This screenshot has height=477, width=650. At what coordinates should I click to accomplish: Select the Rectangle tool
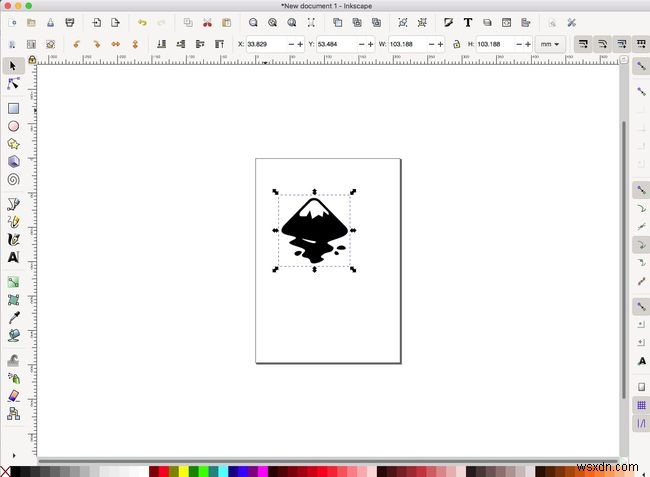[x=13, y=109]
